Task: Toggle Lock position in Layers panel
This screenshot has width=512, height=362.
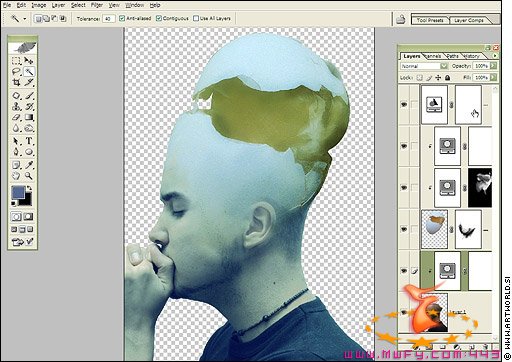Action: point(438,78)
